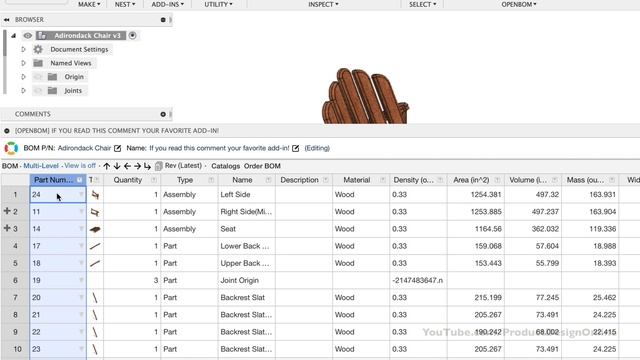Collapse the Adirondack Chair v3 tree node
640x360 pixels.
coord(13,36)
